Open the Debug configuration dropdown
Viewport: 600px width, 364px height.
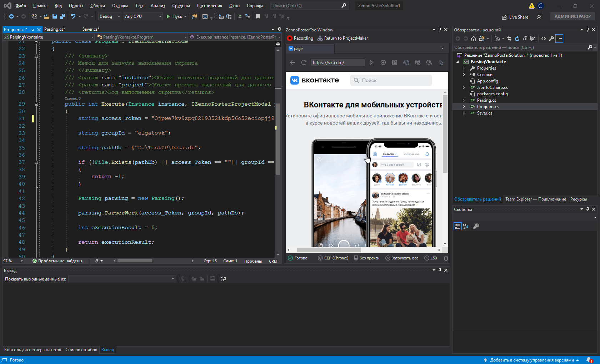click(x=110, y=16)
